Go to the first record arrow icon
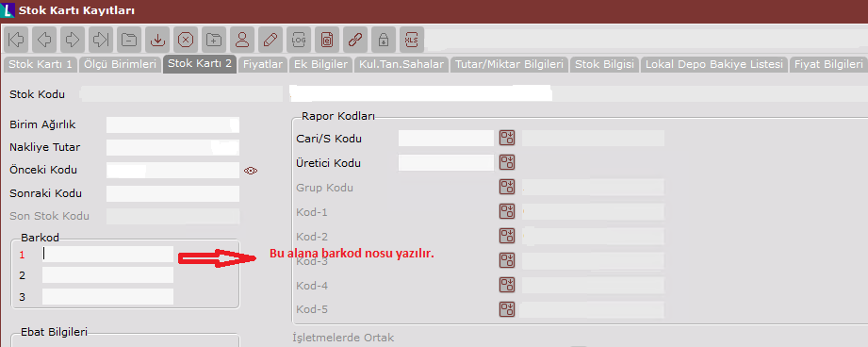The height and width of the screenshot is (347, 868). (16, 40)
